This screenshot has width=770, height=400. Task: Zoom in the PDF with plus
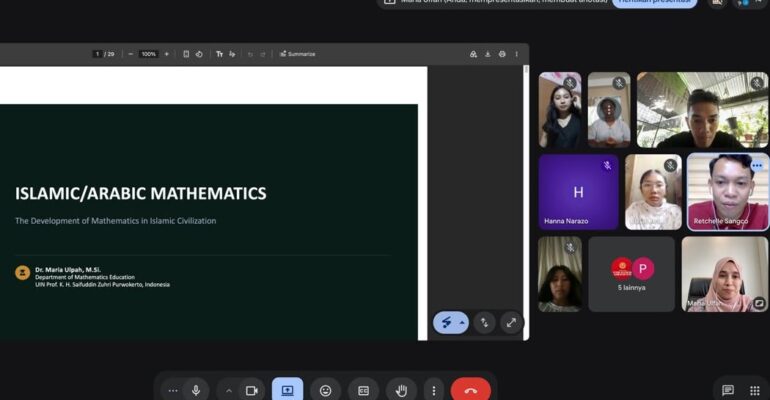coord(166,54)
